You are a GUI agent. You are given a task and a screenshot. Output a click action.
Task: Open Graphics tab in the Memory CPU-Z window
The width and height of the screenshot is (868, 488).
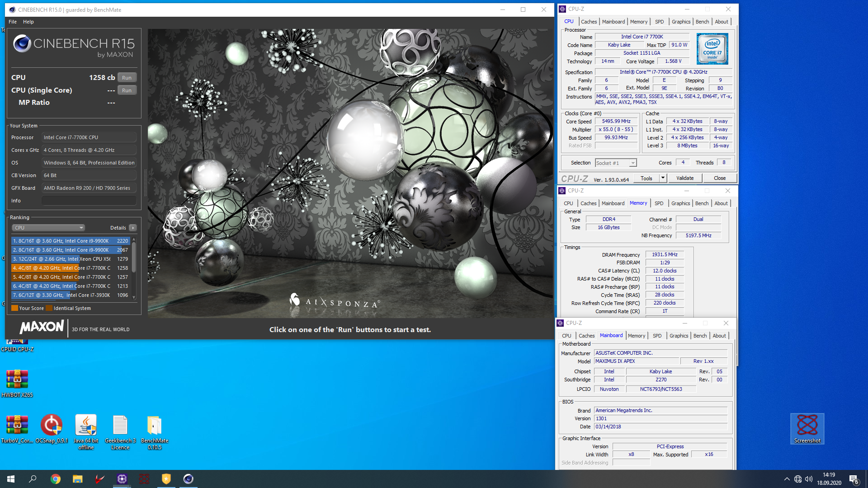680,203
